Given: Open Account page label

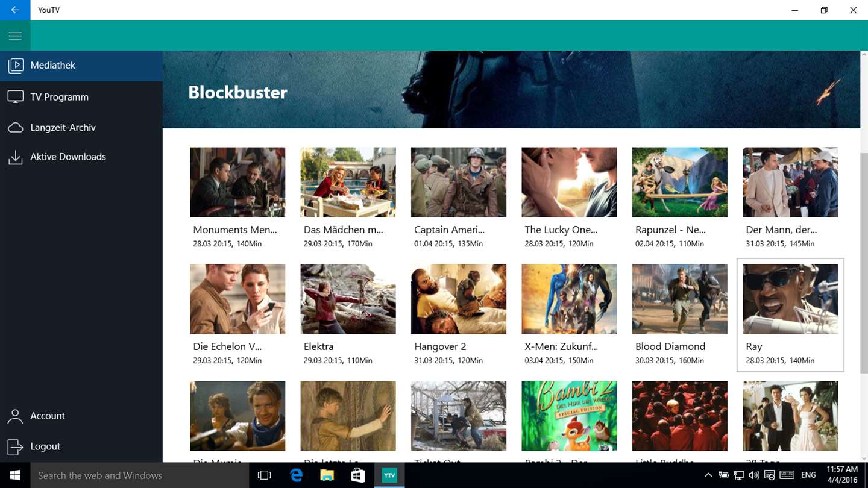Looking at the screenshot, I should tap(48, 416).
